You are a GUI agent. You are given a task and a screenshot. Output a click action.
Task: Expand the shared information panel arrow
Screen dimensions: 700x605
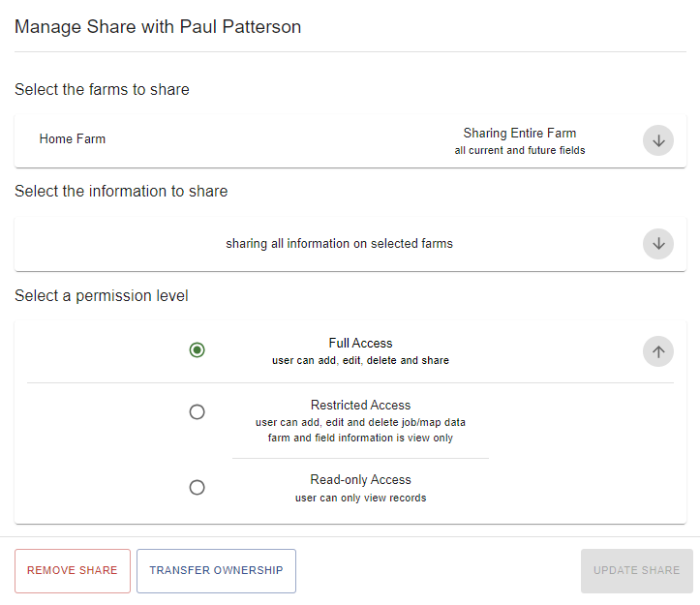[x=658, y=244]
